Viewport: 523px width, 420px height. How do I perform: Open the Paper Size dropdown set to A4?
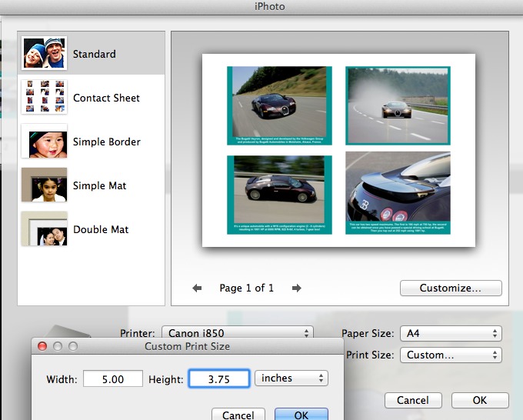(450, 333)
